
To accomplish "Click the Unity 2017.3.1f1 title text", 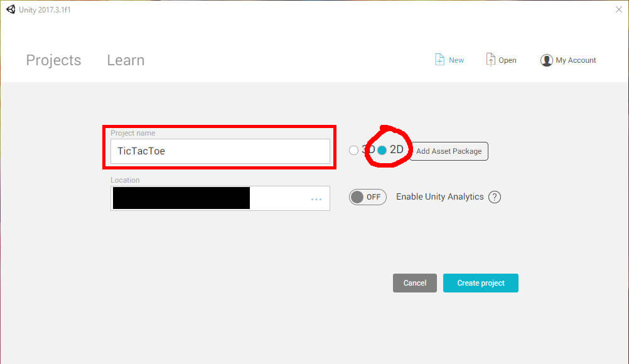I will 45,9.
